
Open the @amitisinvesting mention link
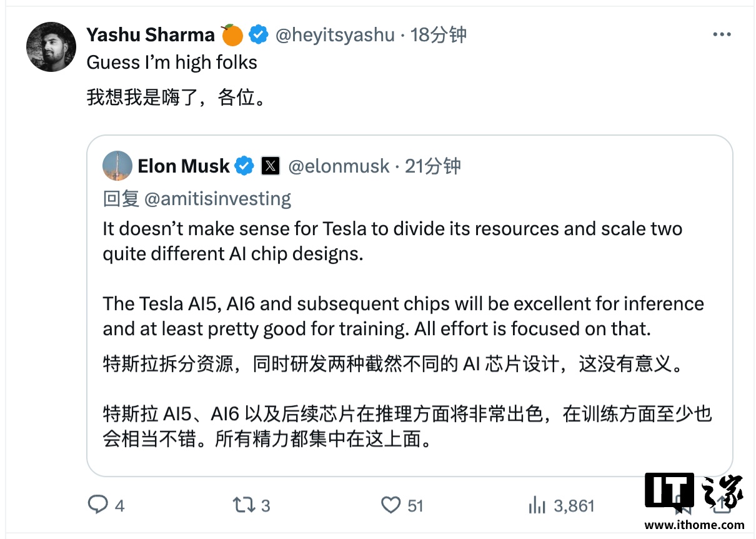pos(217,199)
